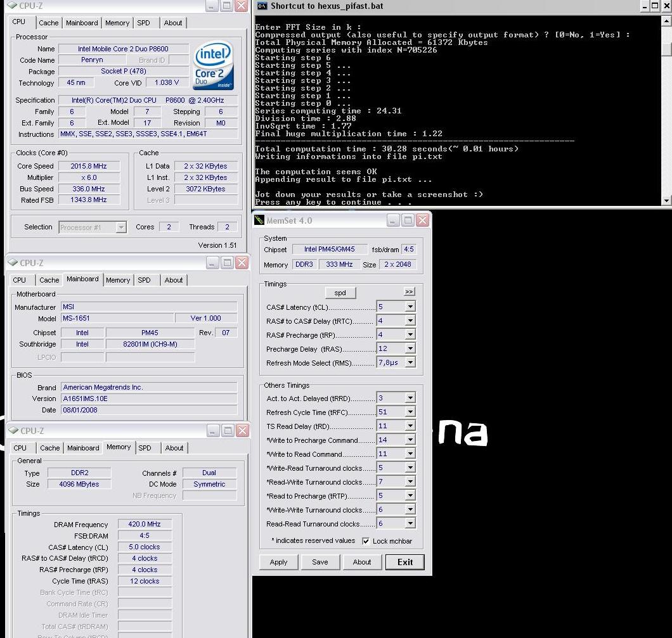The image size is (672, 638).
Task: Select Mainboard tab in the bottom CPU-Z window
Action: click(83, 448)
